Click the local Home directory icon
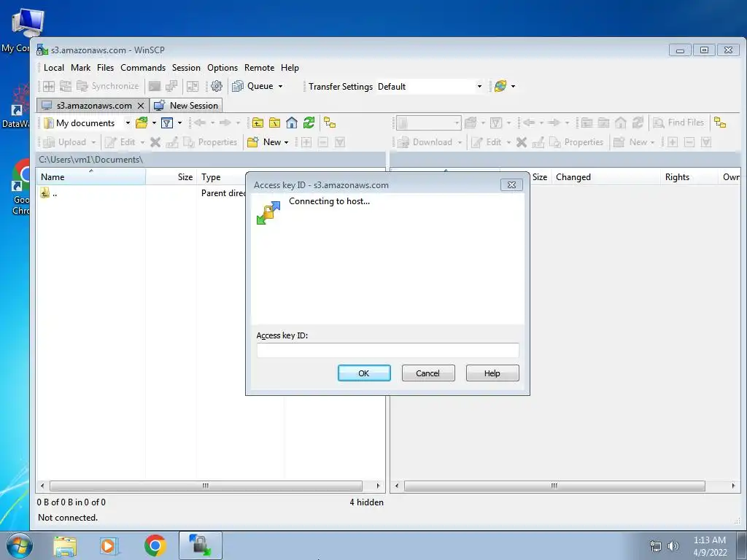Image resolution: width=747 pixels, height=560 pixels. click(292, 122)
